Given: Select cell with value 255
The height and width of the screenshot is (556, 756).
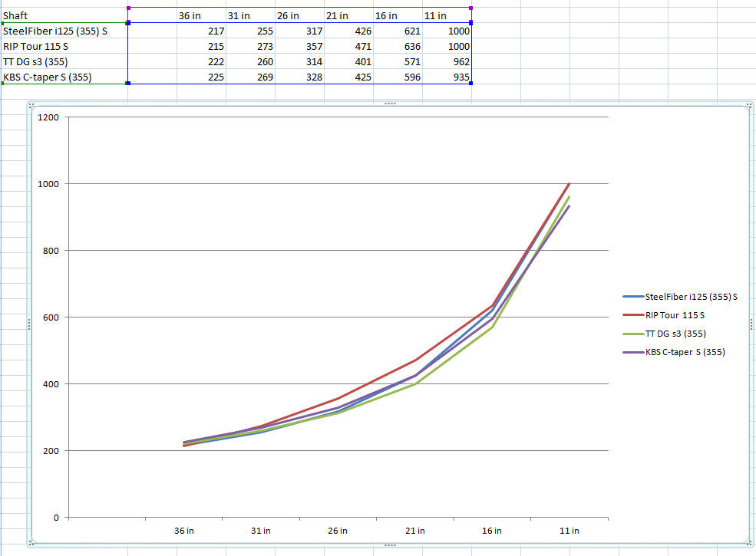Looking at the screenshot, I should [251, 31].
